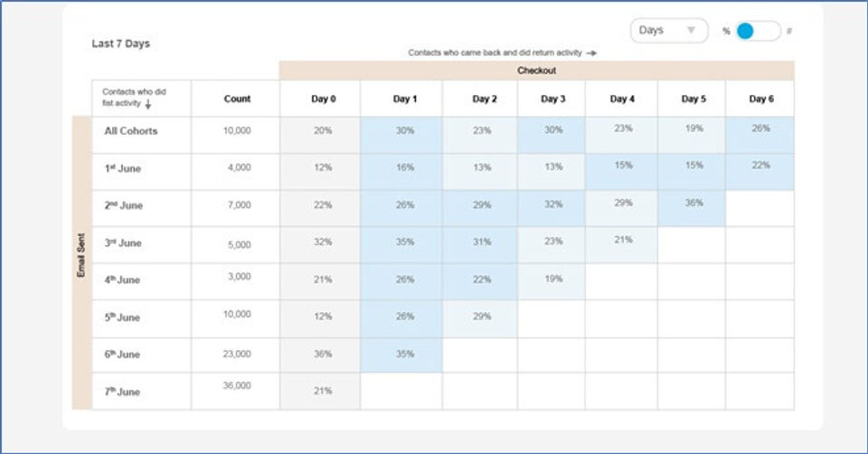Select the Count column header

tap(237, 99)
